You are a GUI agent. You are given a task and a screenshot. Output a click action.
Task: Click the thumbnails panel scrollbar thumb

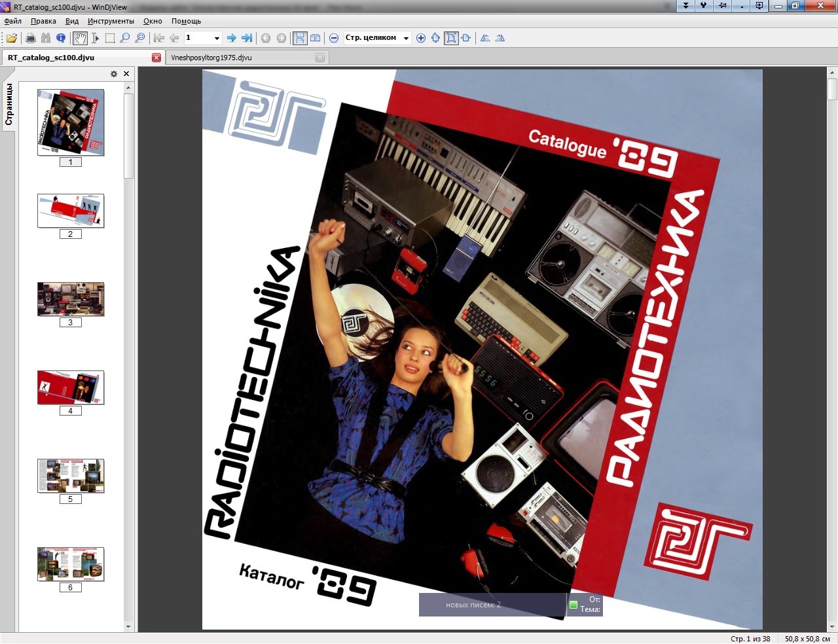[128, 135]
